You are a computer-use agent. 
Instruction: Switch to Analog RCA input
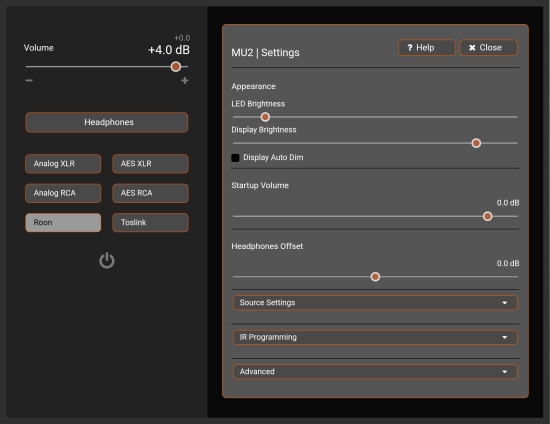63,193
